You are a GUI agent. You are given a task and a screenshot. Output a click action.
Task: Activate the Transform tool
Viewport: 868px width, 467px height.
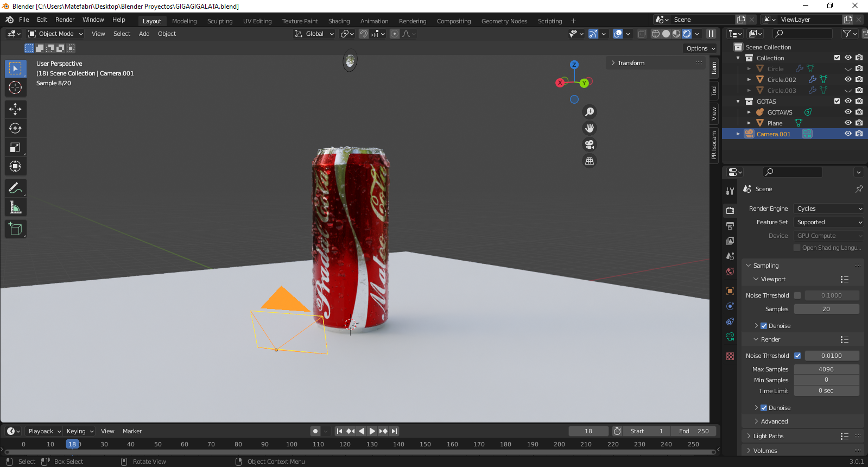click(x=15, y=166)
